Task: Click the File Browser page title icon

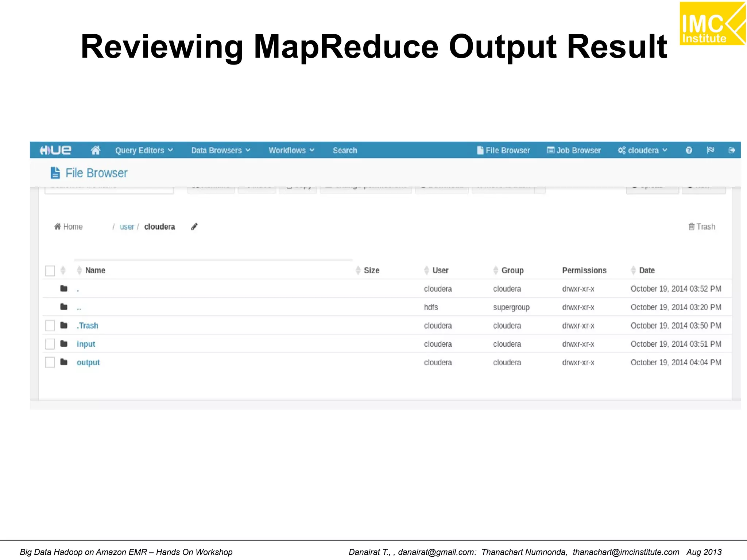Action: click(x=55, y=173)
